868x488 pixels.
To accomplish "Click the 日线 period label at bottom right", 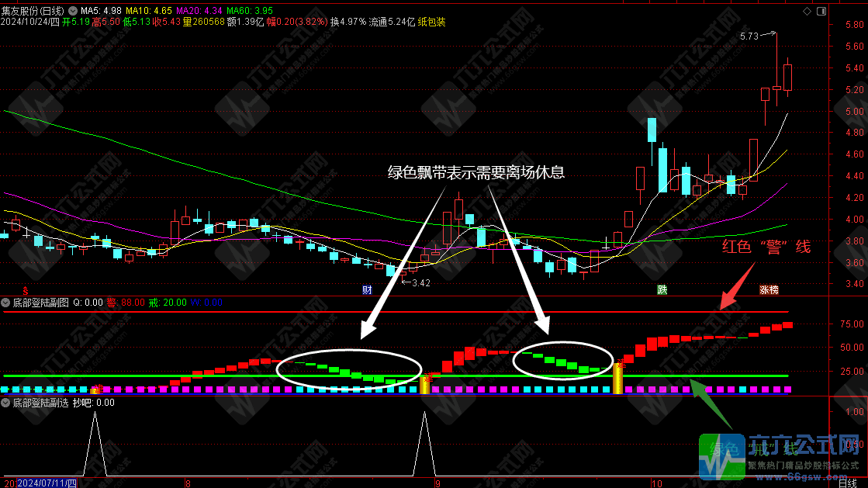I will pos(848,483).
